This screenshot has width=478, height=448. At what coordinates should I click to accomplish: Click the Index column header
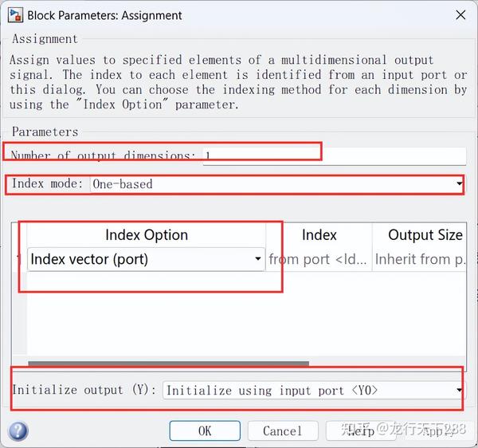point(319,235)
